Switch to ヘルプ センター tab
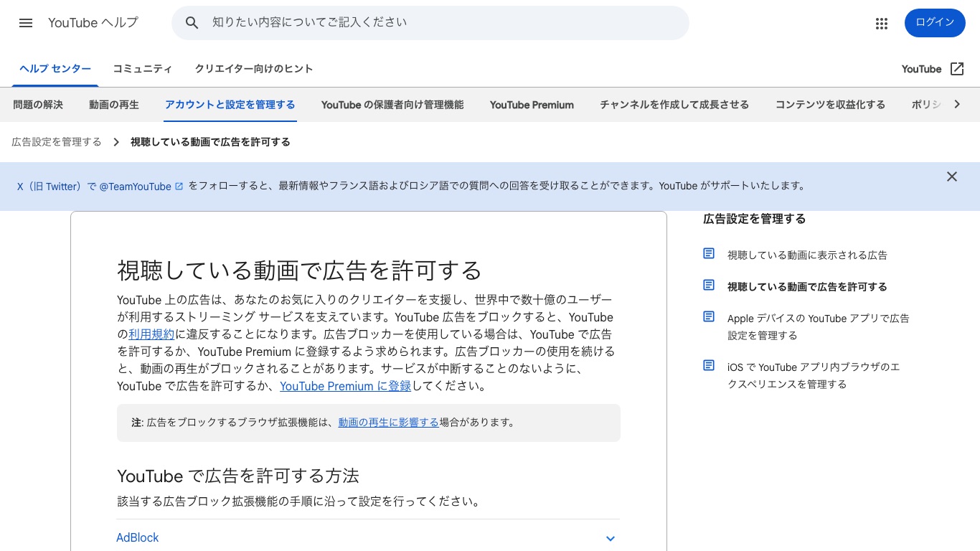 coord(55,69)
